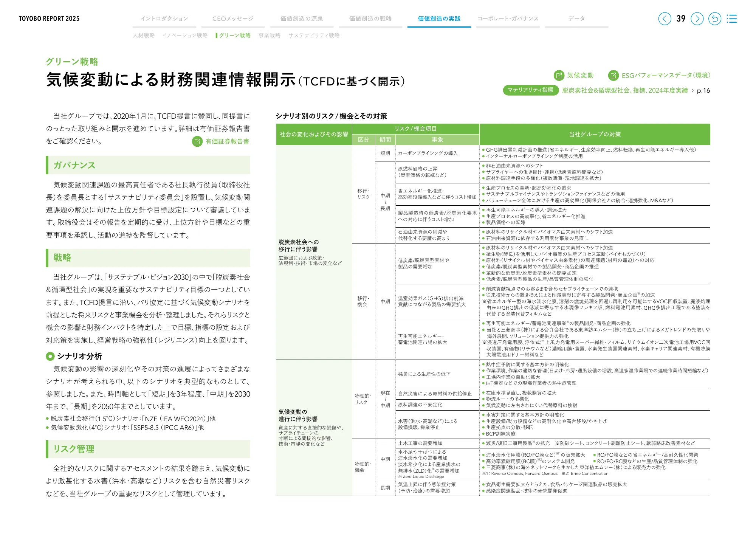Open 有価証券報告書 link

[x=227, y=141]
